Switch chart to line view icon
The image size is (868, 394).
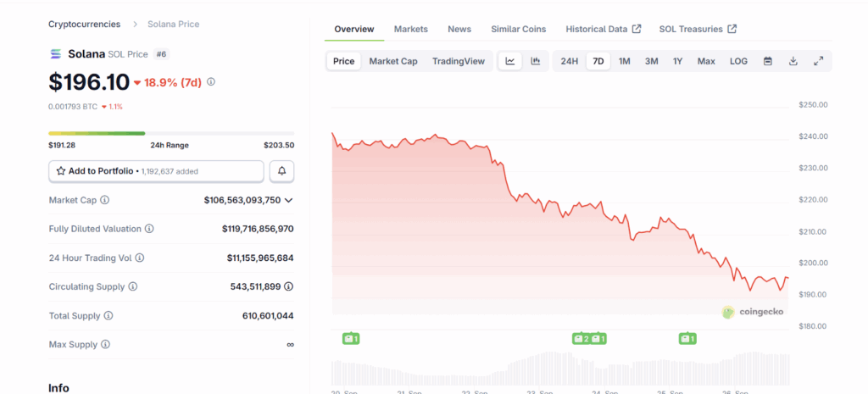coord(510,61)
